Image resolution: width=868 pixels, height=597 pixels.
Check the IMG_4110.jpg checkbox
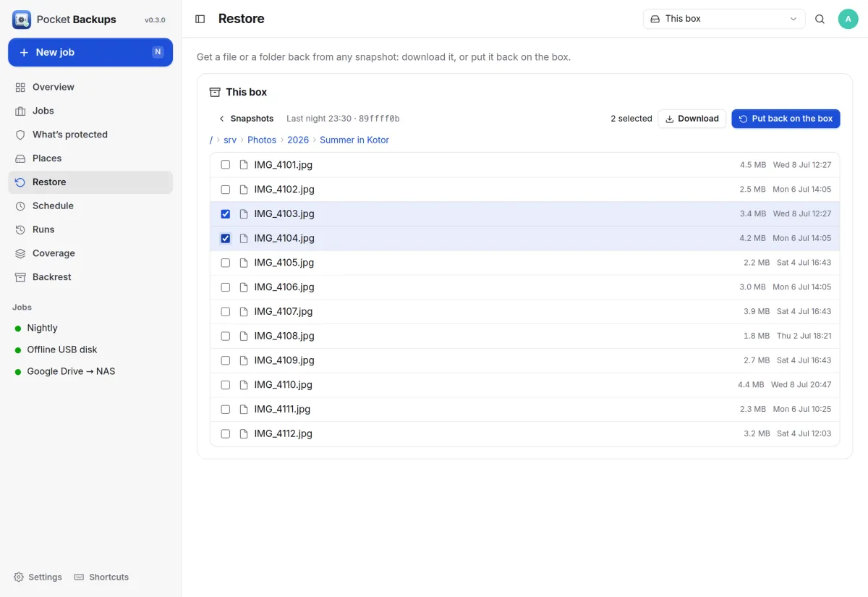[x=226, y=384]
